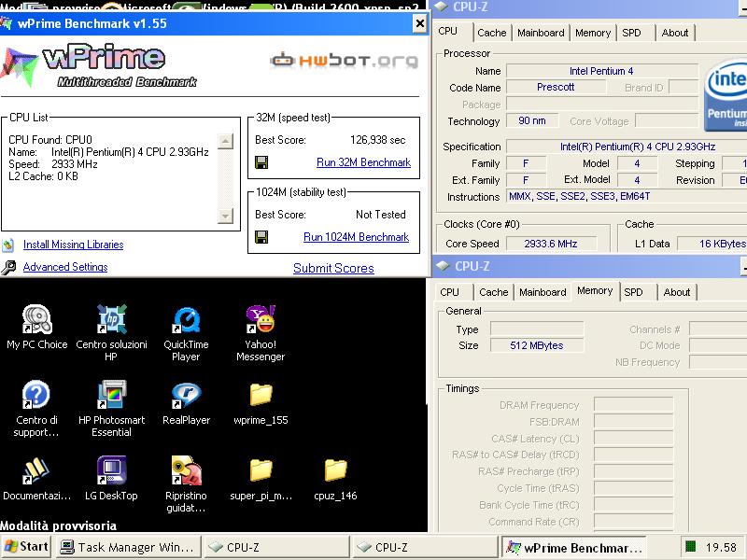Launch QuickTime Player icon

pyautogui.click(x=186, y=333)
